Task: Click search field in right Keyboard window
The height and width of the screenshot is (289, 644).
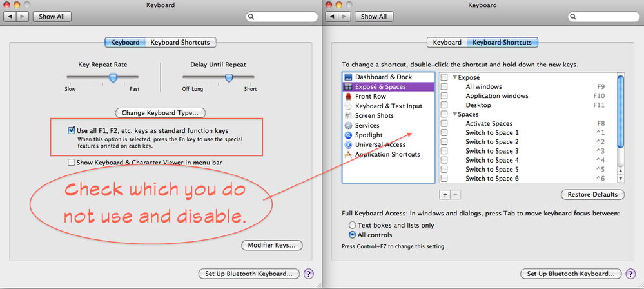Action: point(604,17)
